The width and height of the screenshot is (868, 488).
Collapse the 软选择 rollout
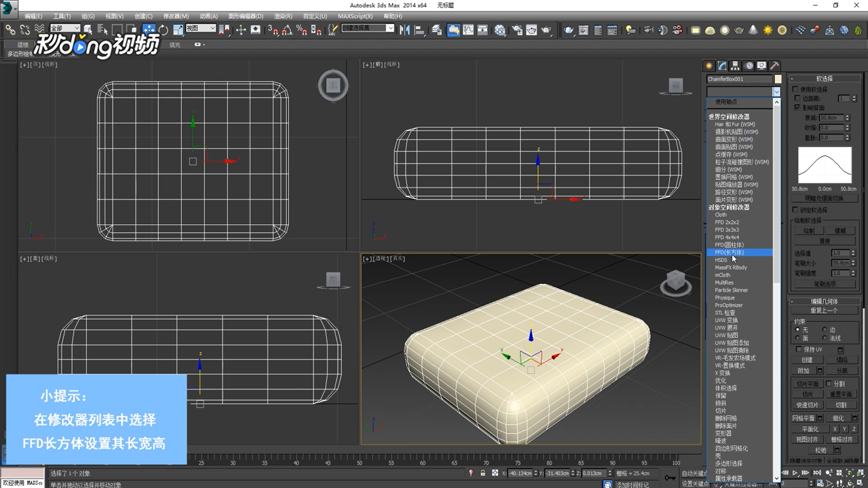click(x=825, y=79)
